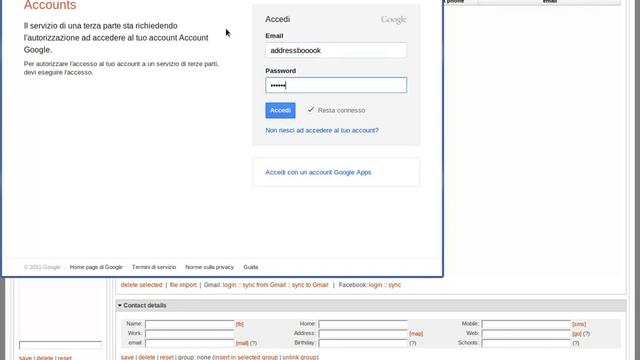Click the [sms] link beside Mobile
The width and height of the screenshot is (640, 360).
(579, 324)
